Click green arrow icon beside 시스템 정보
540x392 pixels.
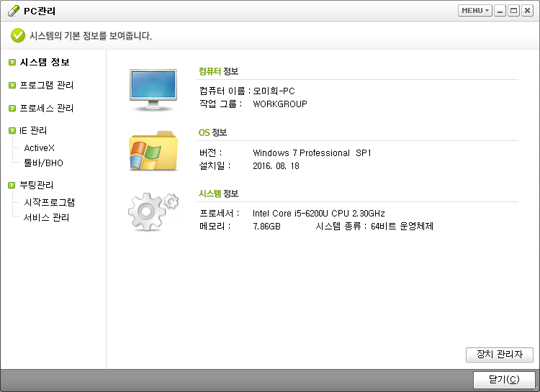pos(12,63)
